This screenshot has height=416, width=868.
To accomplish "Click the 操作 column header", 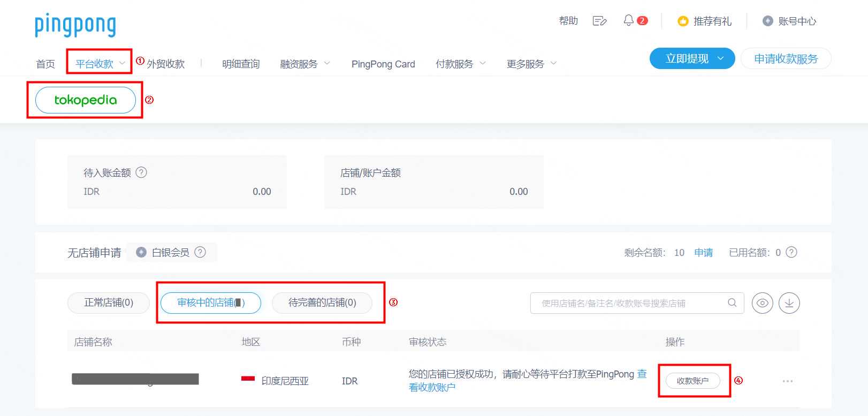I will click(675, 342).
